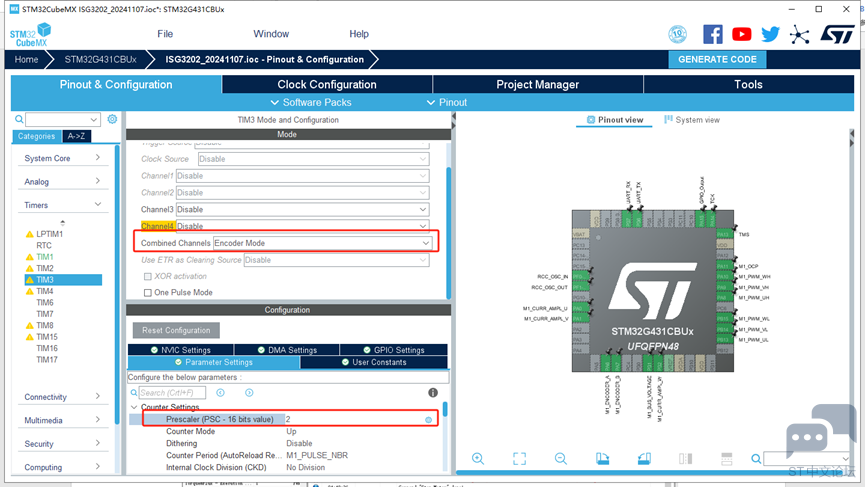Screen dimensions: 865x487
Task: Open the Software Packs menu
Action: pos(311,103)
